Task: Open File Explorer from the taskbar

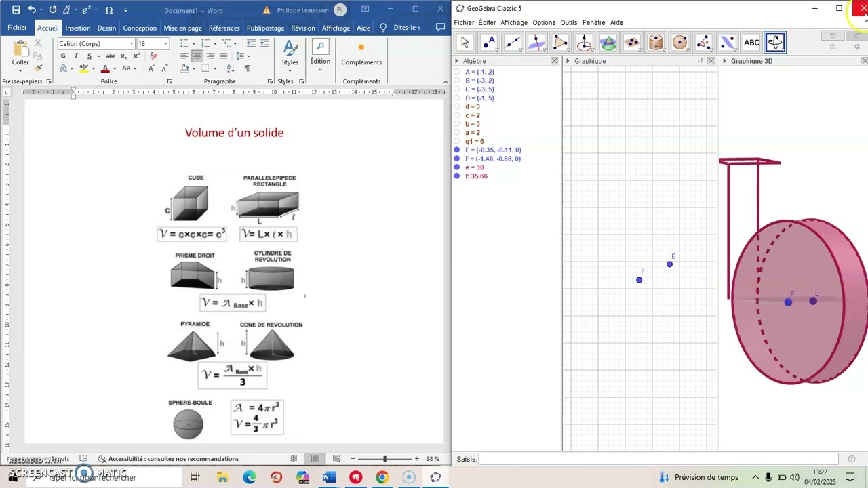Action: coord(222,477)
